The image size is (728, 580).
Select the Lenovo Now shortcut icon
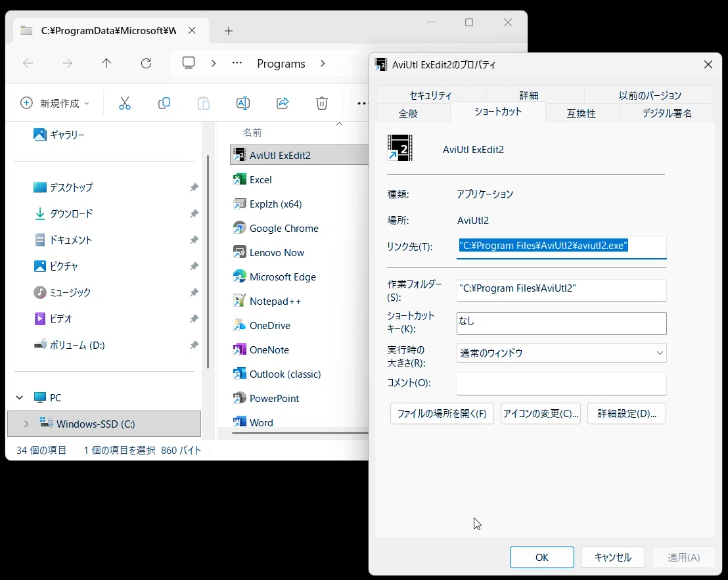pyautogui.click(x=239, y=252)
